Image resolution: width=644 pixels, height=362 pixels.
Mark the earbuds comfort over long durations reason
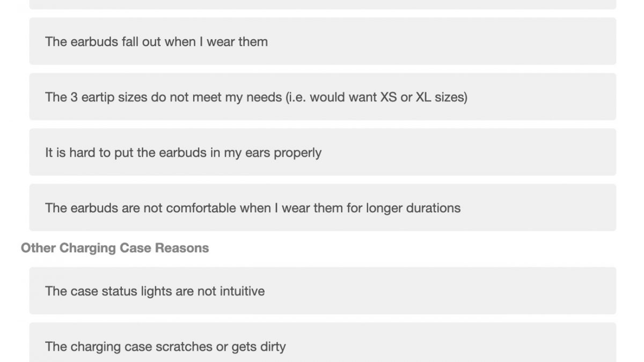point(252,208)
